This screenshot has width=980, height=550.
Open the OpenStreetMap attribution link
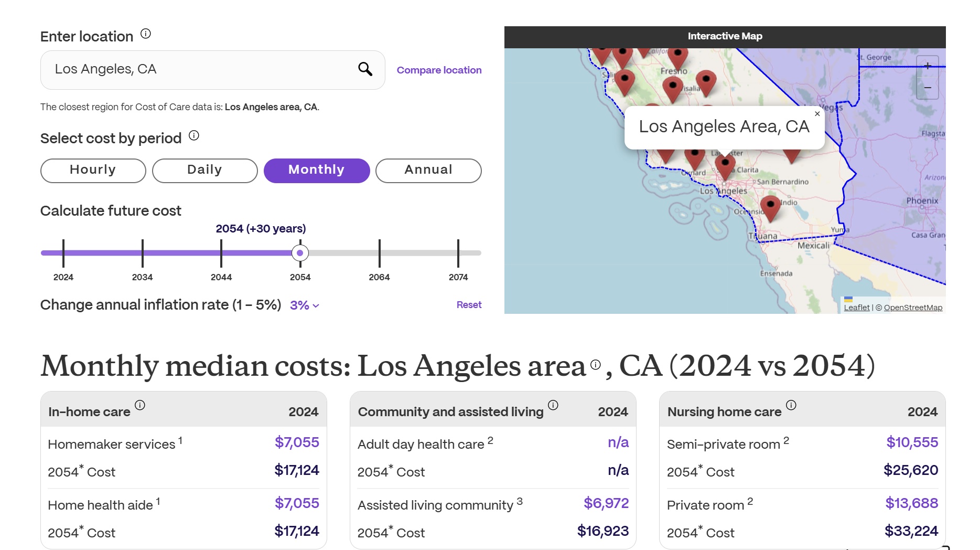913,308
